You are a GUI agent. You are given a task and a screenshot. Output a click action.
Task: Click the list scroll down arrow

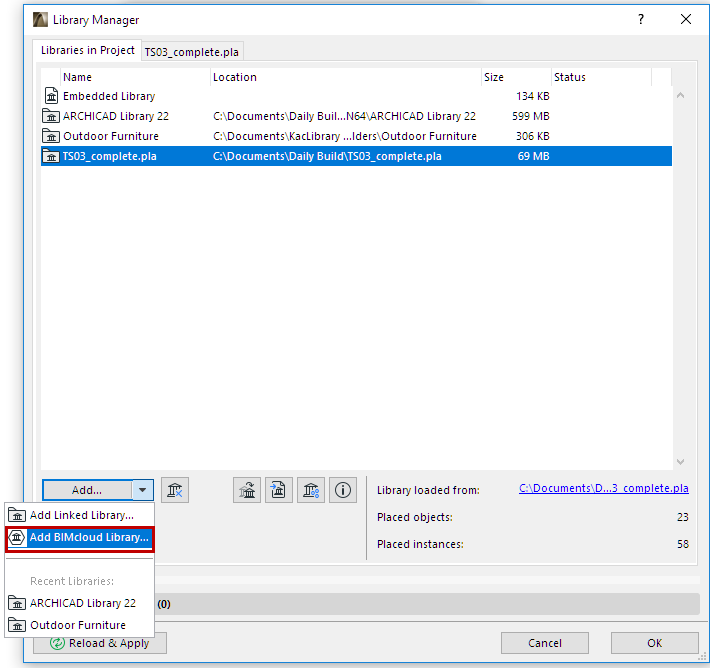coord(680,461)
